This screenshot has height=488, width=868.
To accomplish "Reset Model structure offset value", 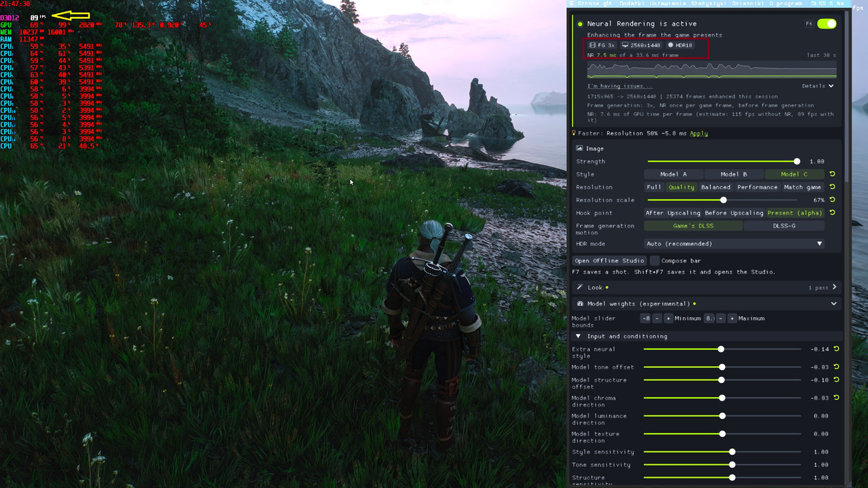I will click(836, 380).
